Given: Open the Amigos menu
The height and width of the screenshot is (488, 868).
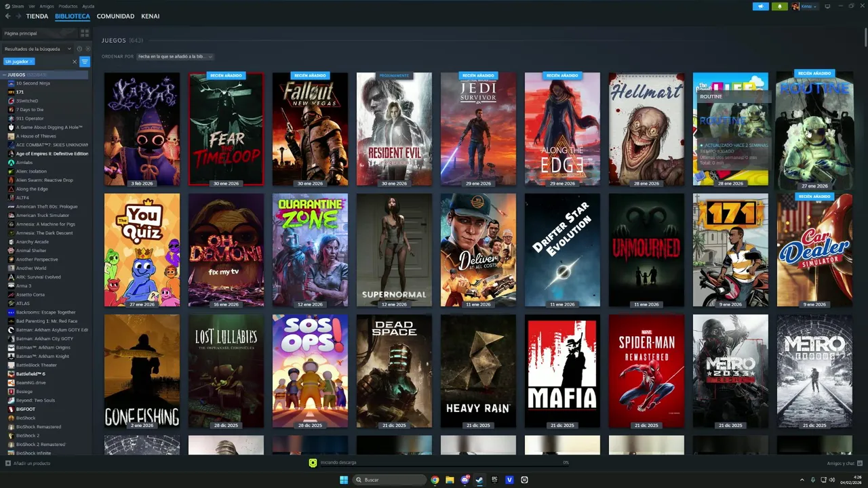Looking at the screenshot, I should pos(47,6).
